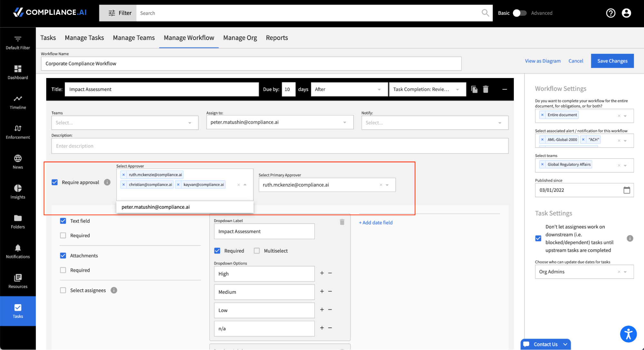Toggle Basic to Advanced search switch
The height and width of the screenshot is (350, 644).
coord(519,13)
